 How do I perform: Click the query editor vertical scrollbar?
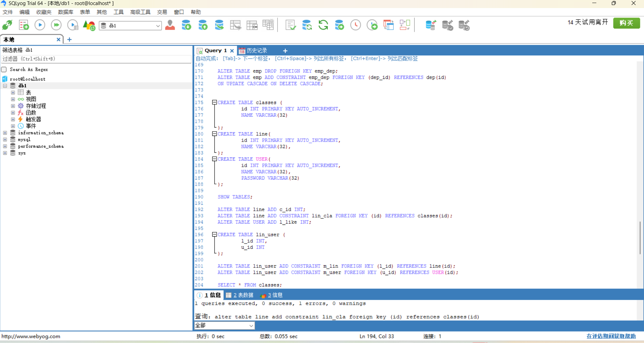640,238
